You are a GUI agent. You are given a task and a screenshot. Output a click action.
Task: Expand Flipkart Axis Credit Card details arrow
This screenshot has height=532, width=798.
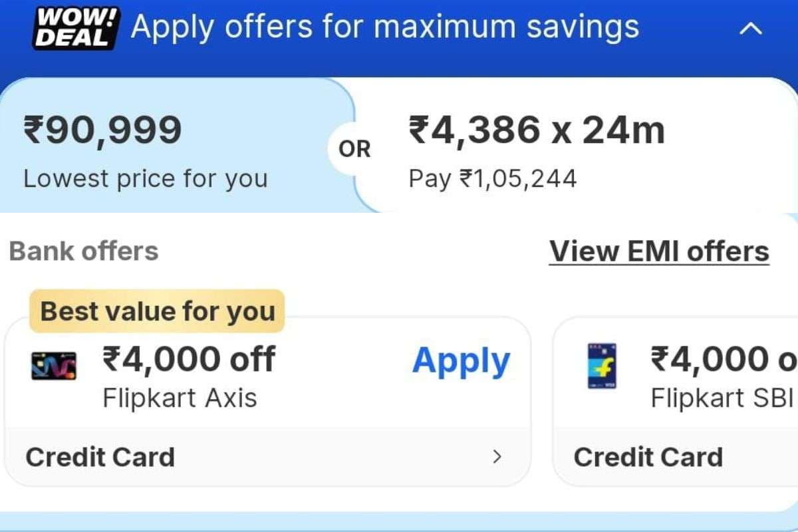[x=497, y=457]
